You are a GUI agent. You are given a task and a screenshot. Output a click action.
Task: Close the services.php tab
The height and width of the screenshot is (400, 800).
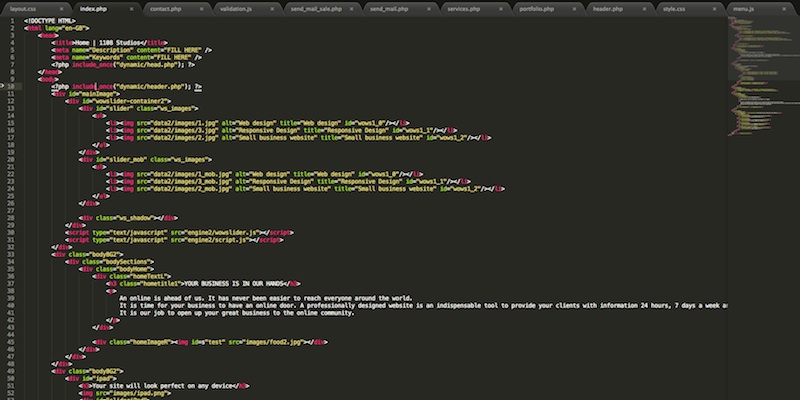[x=501, y=9]
